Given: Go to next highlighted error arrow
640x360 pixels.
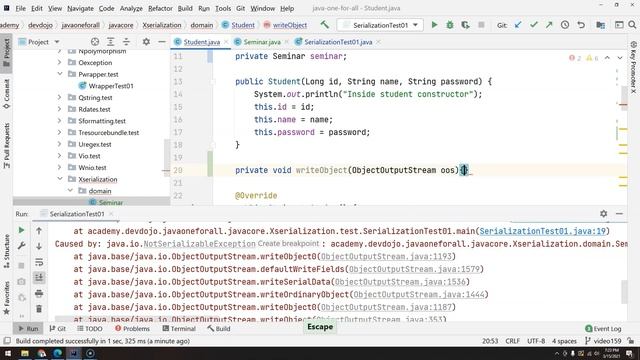Looking at the screenshot, I should (620, 58).
